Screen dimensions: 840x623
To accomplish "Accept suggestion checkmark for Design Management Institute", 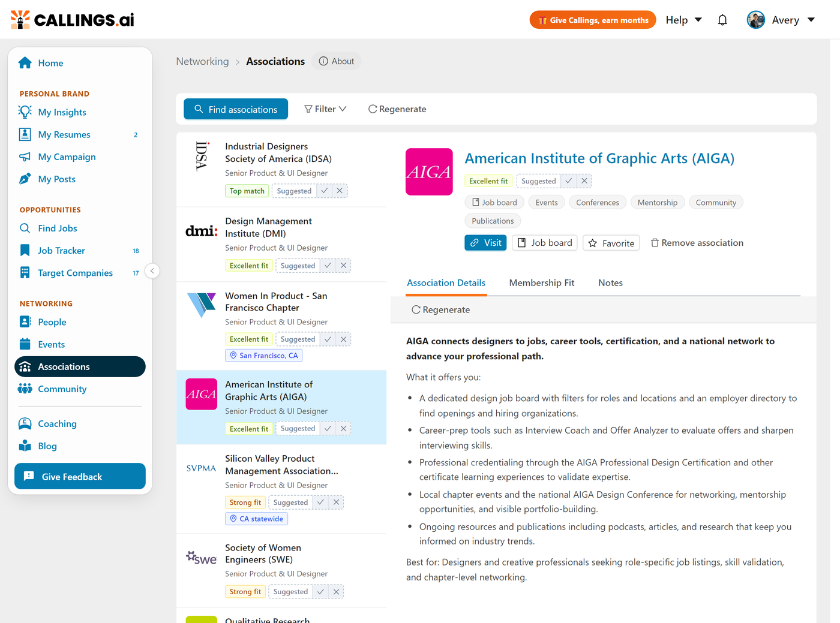I will (328, 265).
